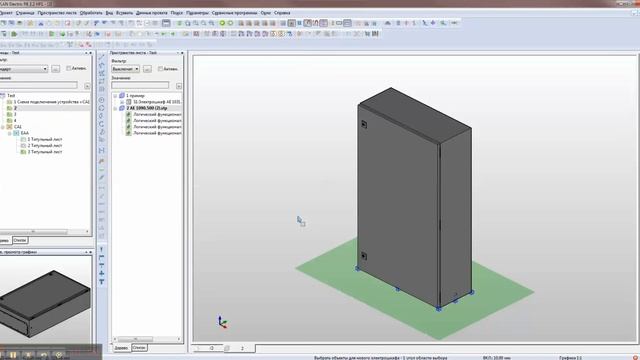This screenshot has width=640, height=360.
Task: Click the green folder icon in second toolbar row
Action: pos(14,34)
